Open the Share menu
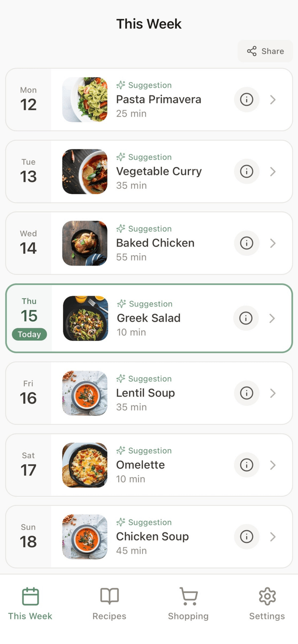This screenshot has height=644, width=298. point(265,51)
